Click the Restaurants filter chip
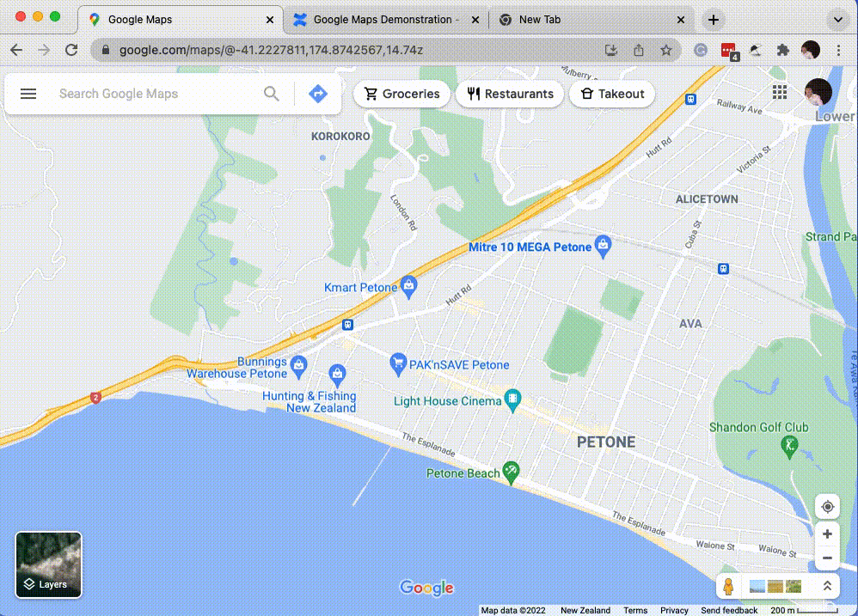Viewport: 858px width, 616px height. (x=510, y=94)
